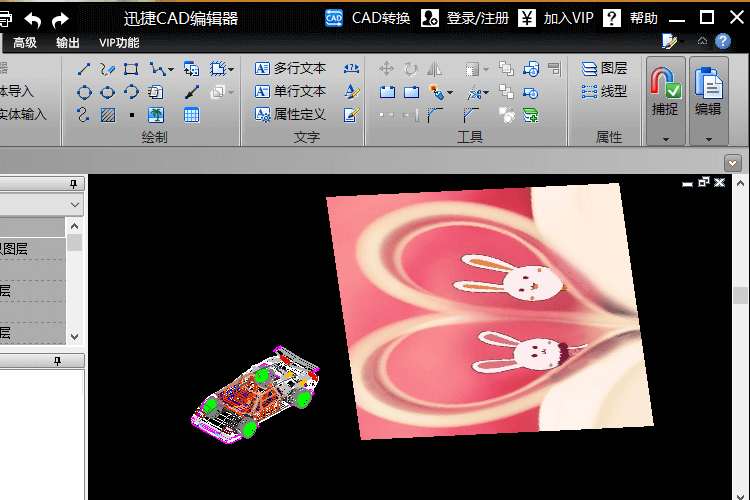Open the ribbon style pencil icon
750x500 pixels.
click(x=670, y=41)
